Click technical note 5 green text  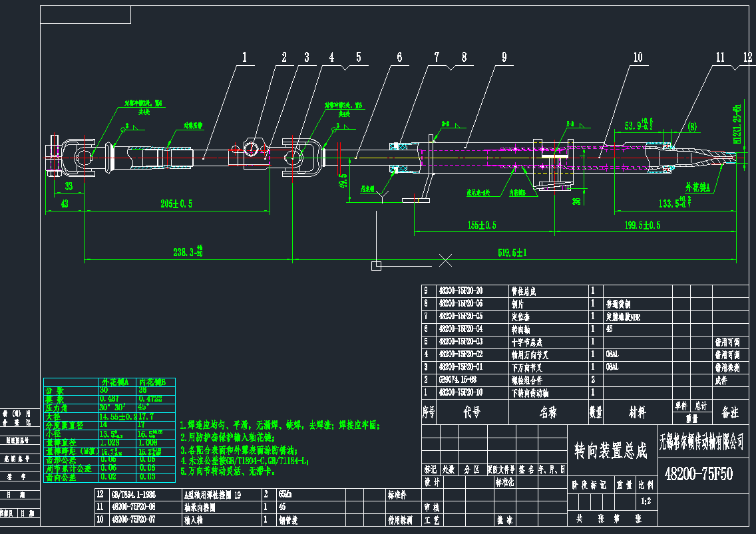(228, 471)
